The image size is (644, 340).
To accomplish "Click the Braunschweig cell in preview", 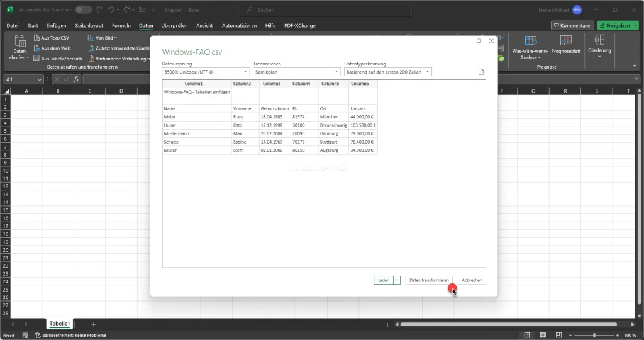I will [x=333, y=125].
